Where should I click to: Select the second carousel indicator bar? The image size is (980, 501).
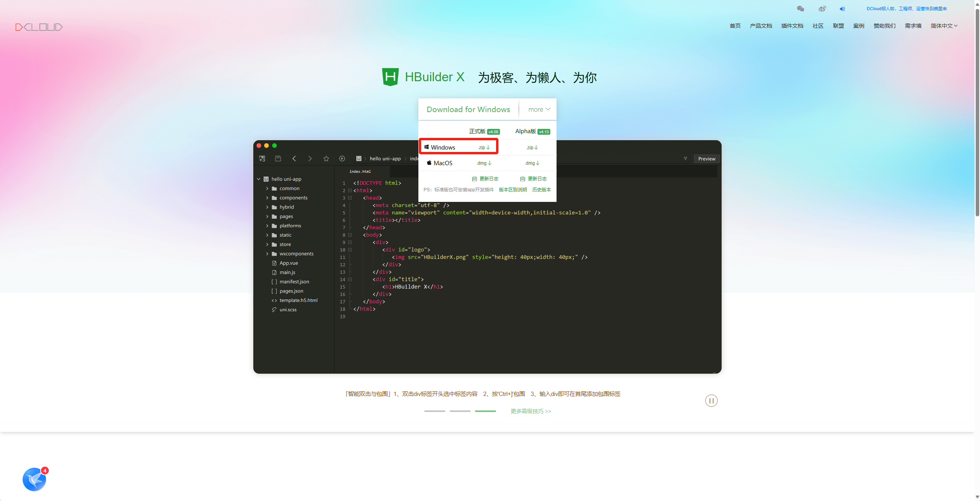pos(460,411)
